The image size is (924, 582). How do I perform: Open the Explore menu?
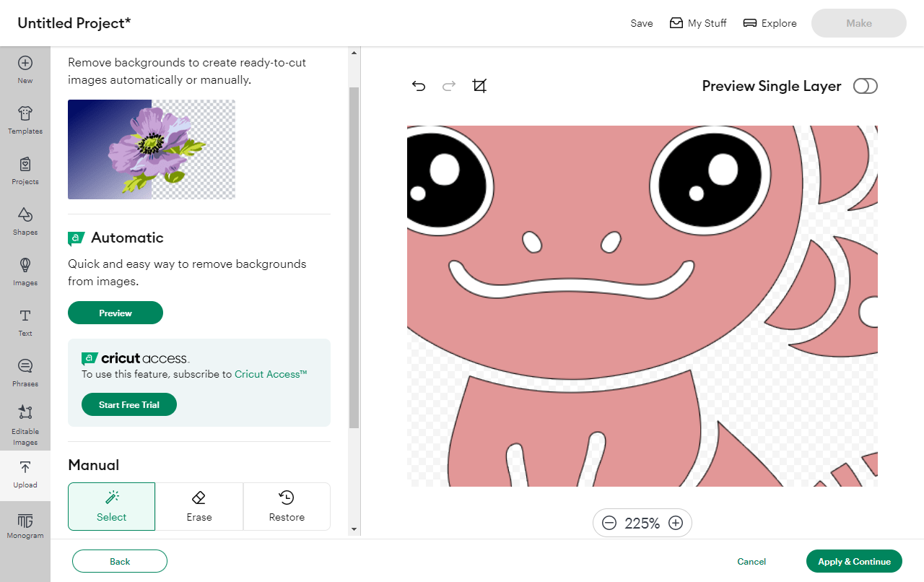point(770,22)
